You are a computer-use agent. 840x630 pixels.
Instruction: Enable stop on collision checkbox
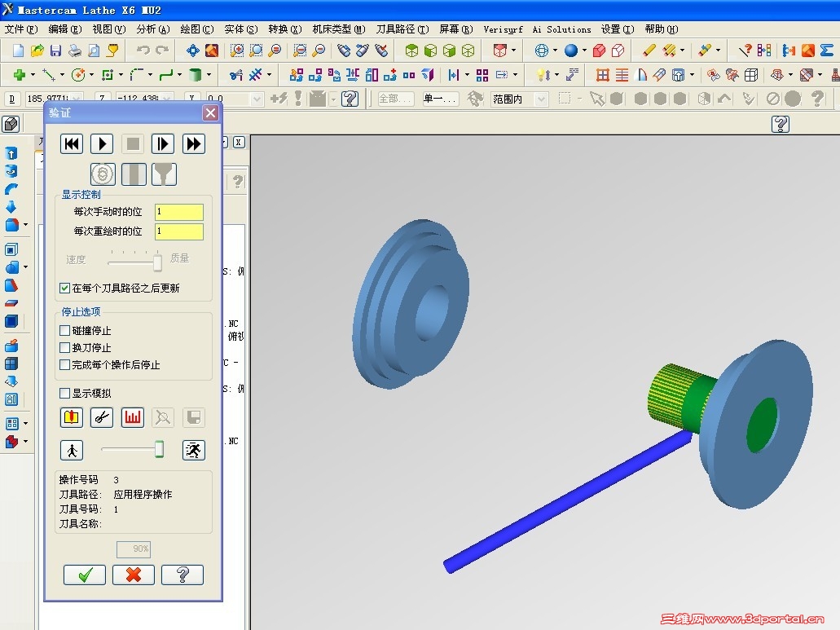[x=65, y=331]
